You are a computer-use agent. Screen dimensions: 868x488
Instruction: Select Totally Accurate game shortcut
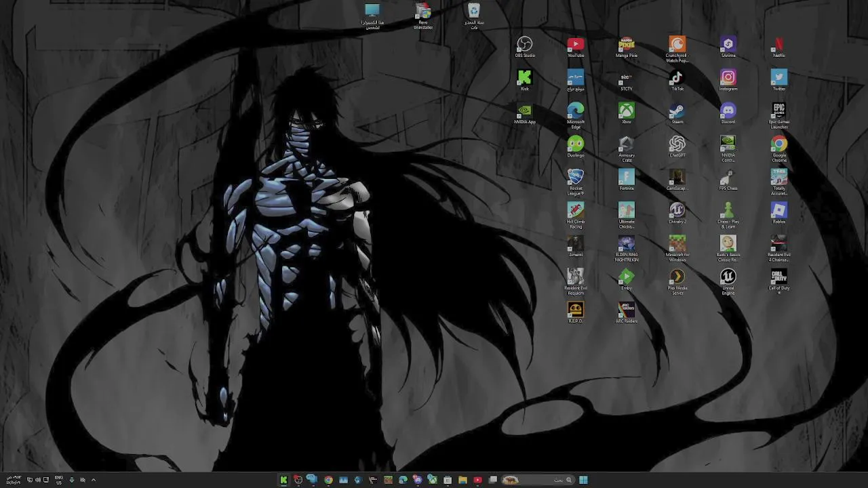pyautogui.click(x=779, y=182)
